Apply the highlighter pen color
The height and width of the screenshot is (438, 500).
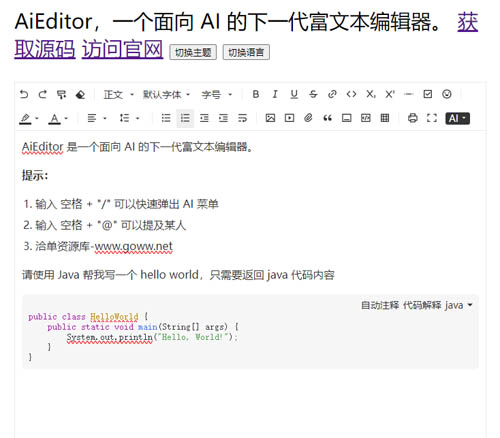coord(25,118)
